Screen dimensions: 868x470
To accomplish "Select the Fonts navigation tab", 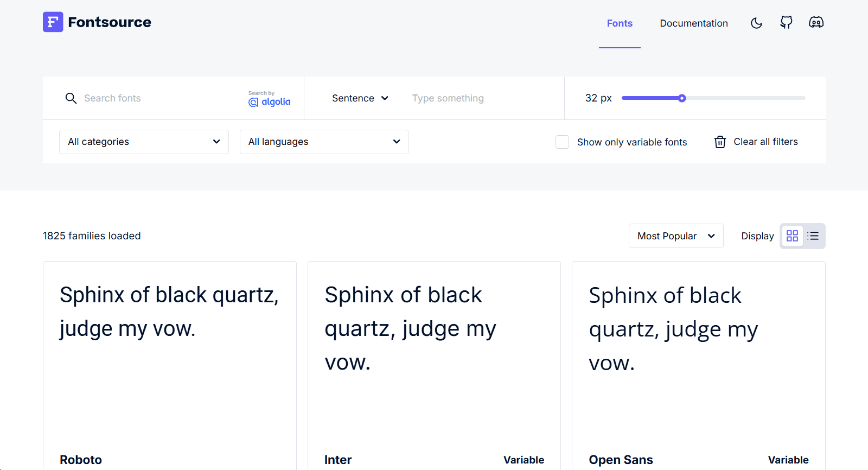I will tap(620, 23).
